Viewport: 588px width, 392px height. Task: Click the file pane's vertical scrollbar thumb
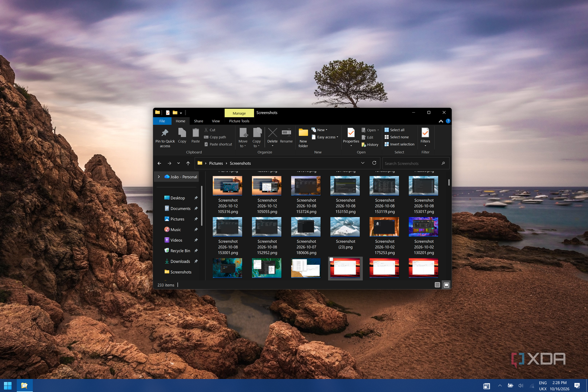449,182
